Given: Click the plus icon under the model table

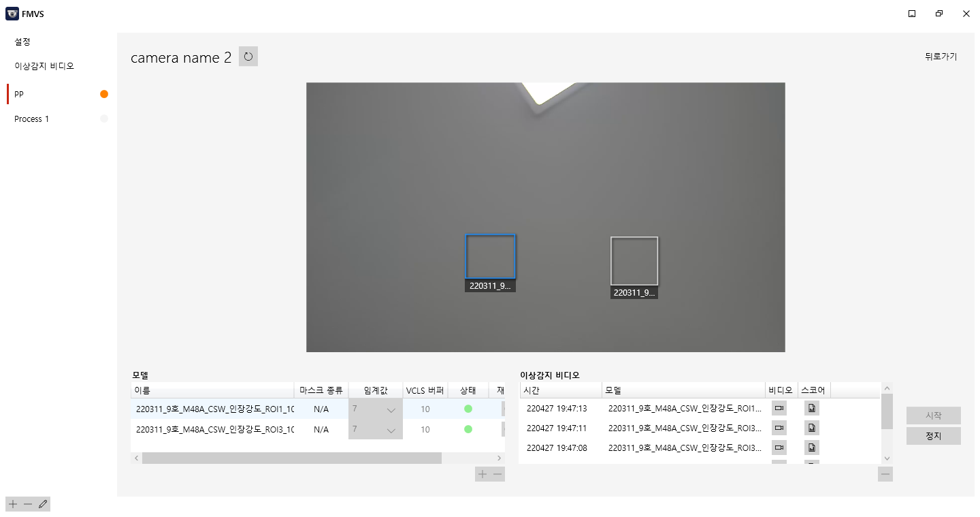Looking at the screenshot, I should 483,474.
